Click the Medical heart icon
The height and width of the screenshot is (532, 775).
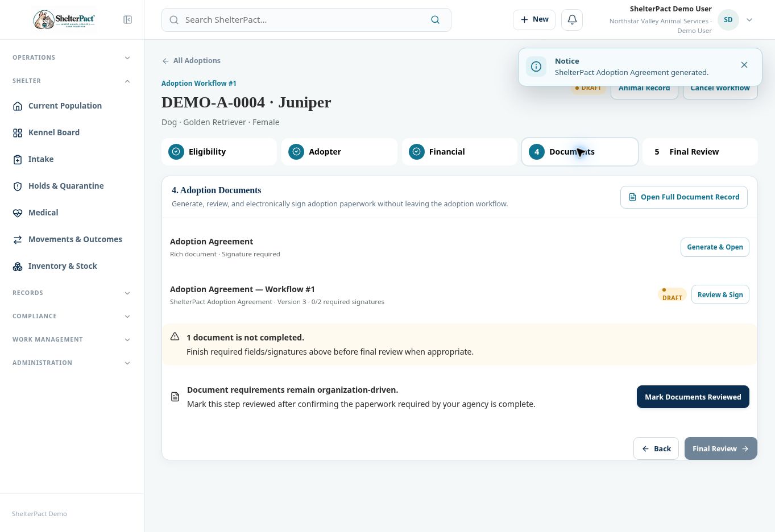pyautogui.click(x=18, y=213)
